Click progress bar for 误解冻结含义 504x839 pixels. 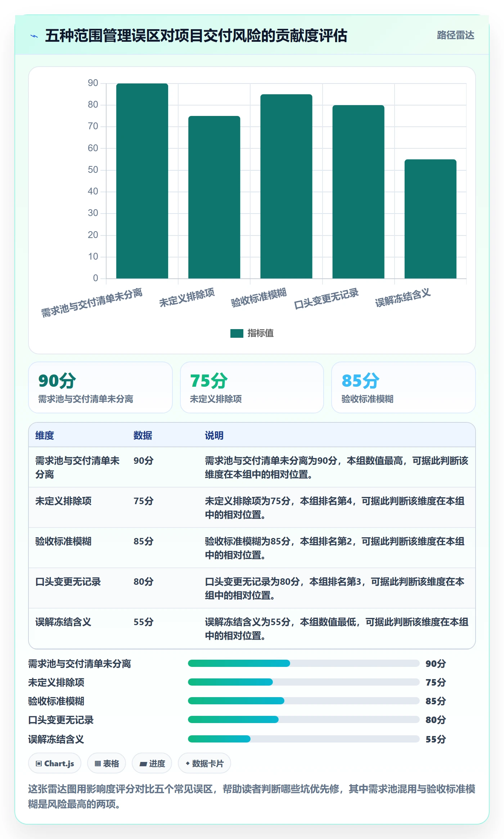(304, 739)
